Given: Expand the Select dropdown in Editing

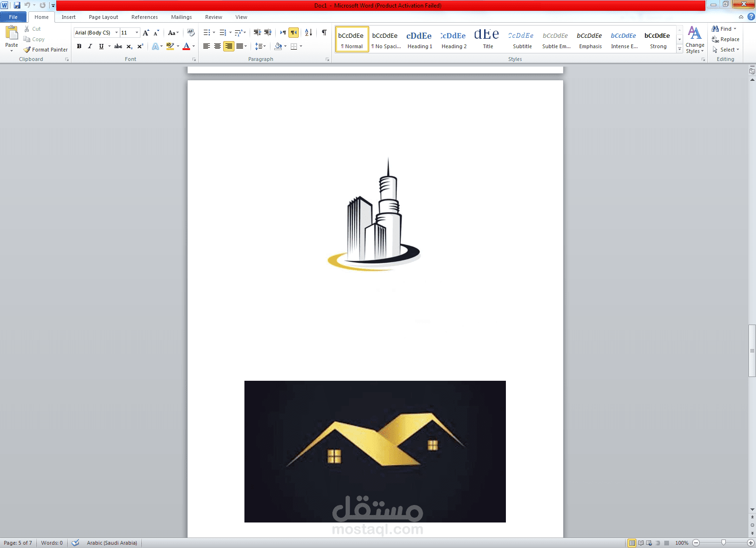Looking at the screenshot, I should pos(726,50).
